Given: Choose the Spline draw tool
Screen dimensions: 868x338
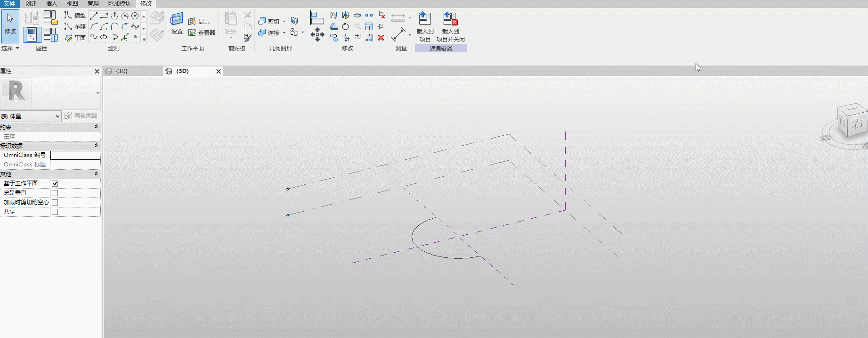Looking at the screenshot, I should [135, 26].
